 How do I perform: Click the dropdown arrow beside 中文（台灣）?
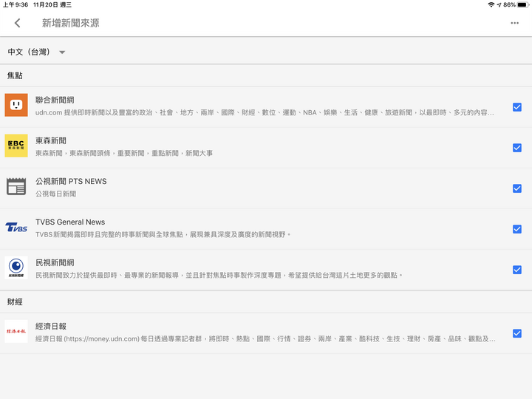(x=62, y=52)
